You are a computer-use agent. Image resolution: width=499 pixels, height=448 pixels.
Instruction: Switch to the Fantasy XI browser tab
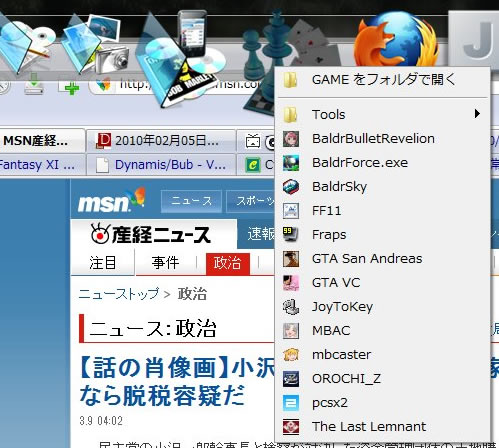pyautogui.click(x=42, y=165)
